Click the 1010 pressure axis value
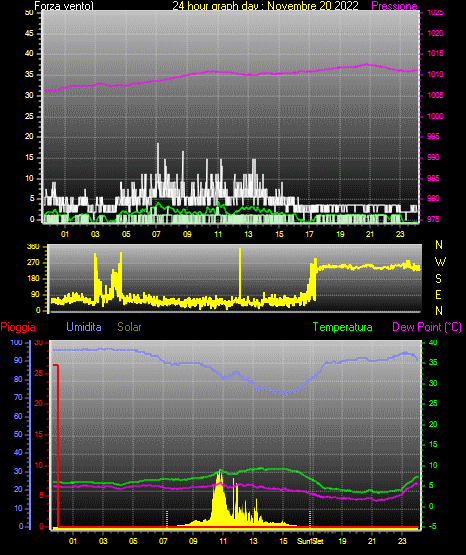This screenshot has height=555, width=466. [435, 74]
